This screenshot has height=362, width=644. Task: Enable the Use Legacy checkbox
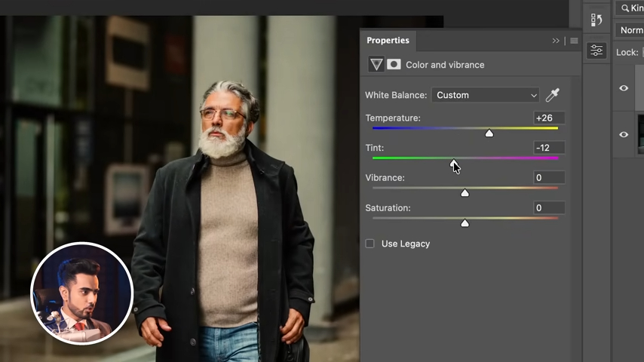370,244
